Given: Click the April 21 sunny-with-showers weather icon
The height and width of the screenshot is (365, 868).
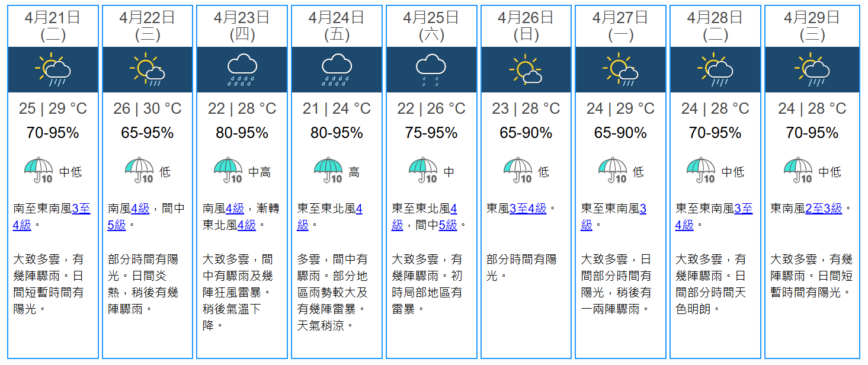Looking at the screenshot, I should (x=53, y=70).
